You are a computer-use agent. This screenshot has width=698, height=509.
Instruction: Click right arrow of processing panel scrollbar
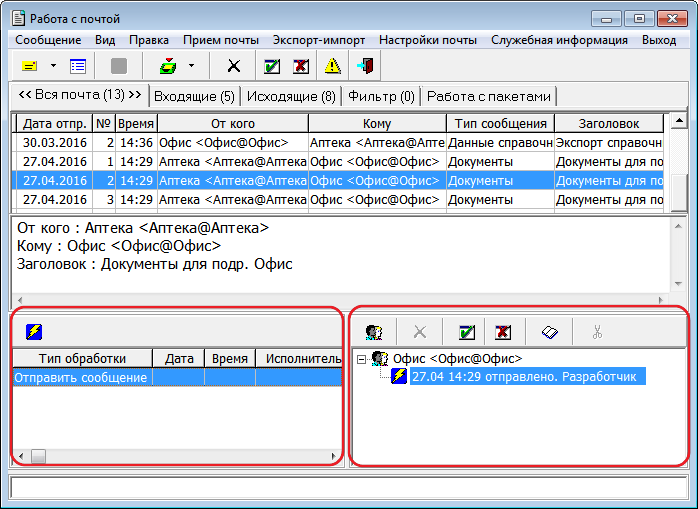pyautogui.click(x=333, y=456)
